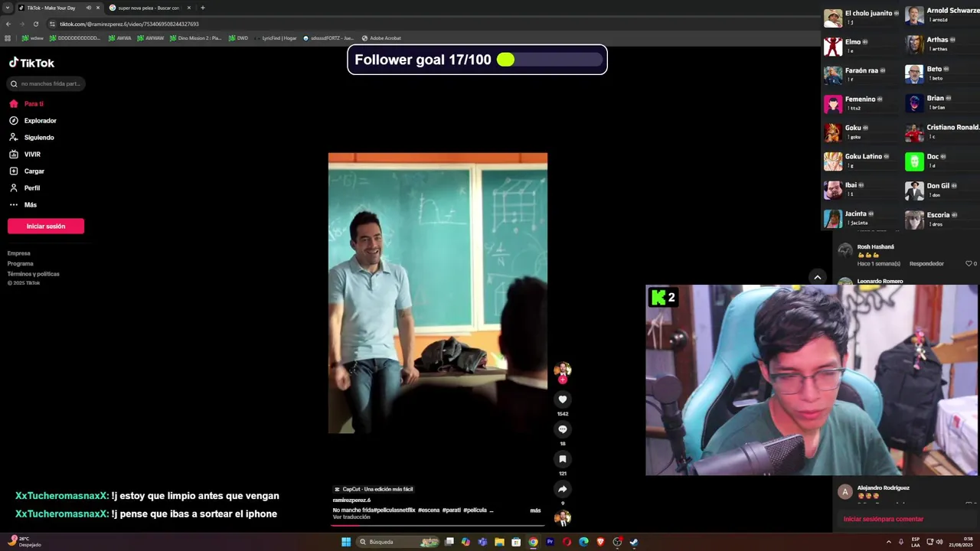Viewport: 980px width, 551px height.
Task: Click the Follower goal progress bar
Action: [550, 60]
